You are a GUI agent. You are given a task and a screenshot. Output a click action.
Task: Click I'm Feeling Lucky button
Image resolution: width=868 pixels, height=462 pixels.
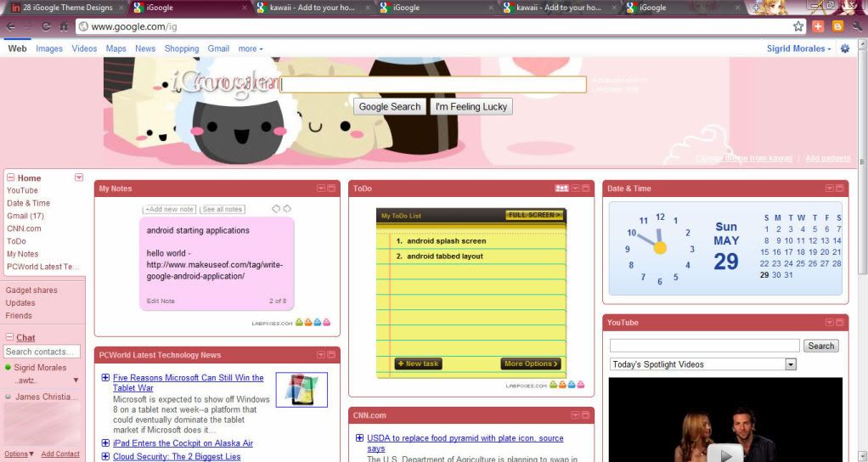[x=471, y=107]
